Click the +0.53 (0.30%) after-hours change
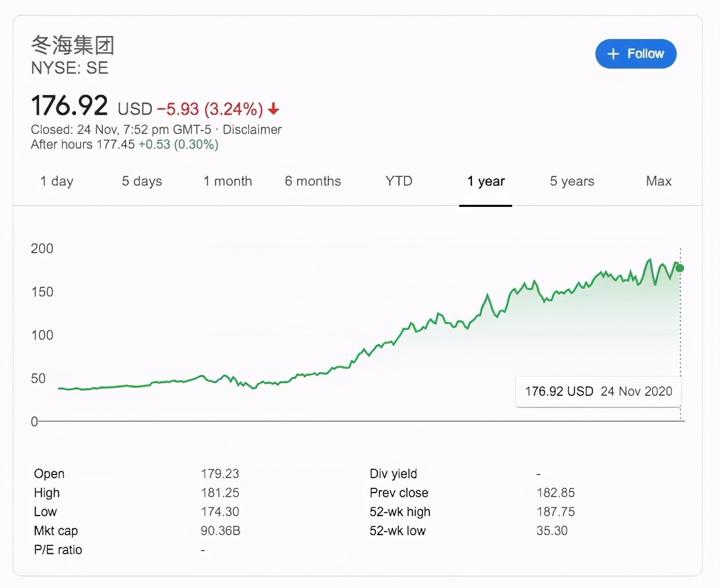 click(x=178, y=145)
